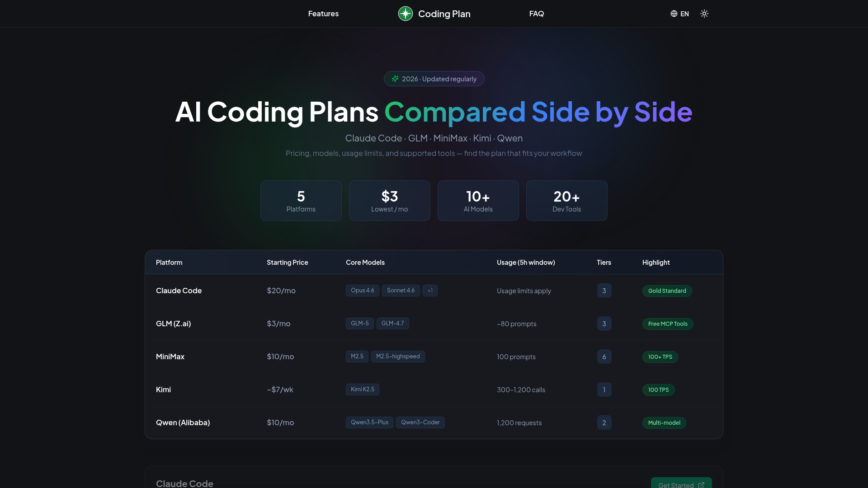Click the 1,200 requests usage cell
Viewport: 868px width, 488px height.
pos(519,423)
